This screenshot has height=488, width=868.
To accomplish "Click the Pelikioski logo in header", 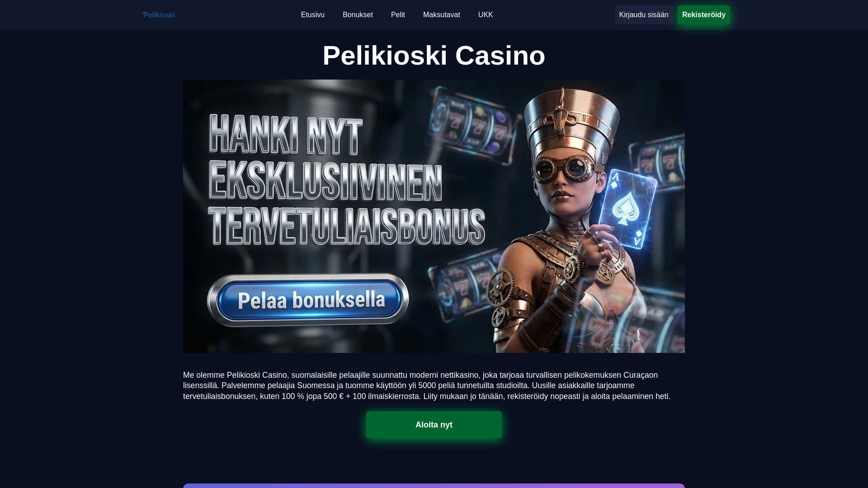I will point(159,15).
